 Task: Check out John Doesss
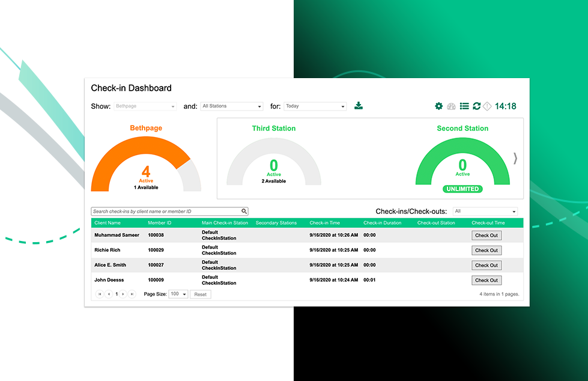(486, 280)
